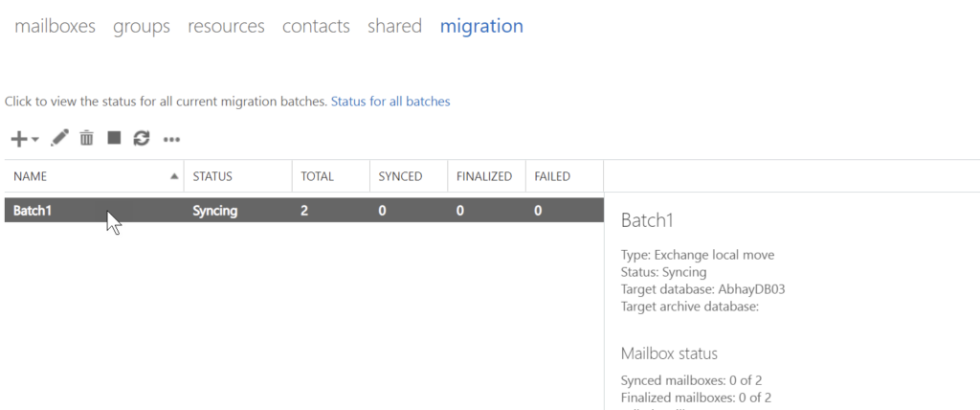Click the STATUS column header

click(212, 176)
